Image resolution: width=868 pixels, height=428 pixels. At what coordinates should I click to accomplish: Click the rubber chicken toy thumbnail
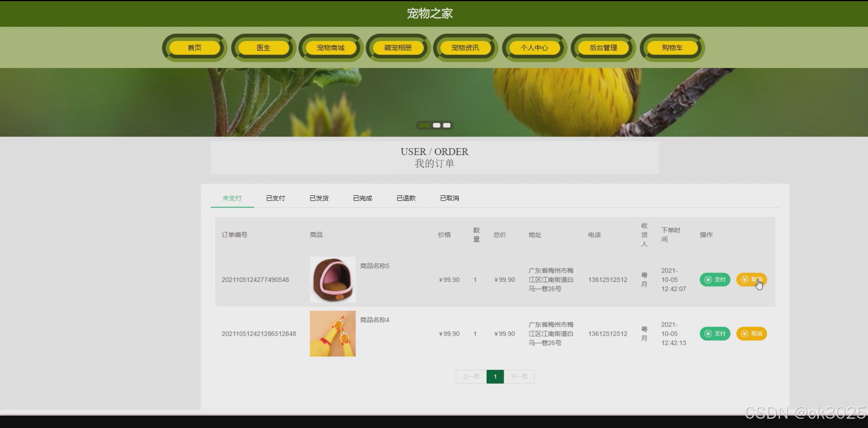333,334
